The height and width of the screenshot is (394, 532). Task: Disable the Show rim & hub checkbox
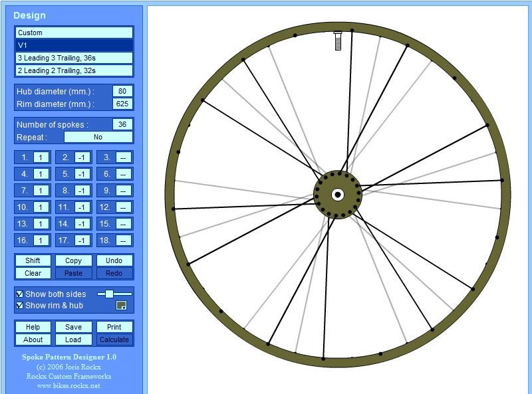[x=19, y=306]
